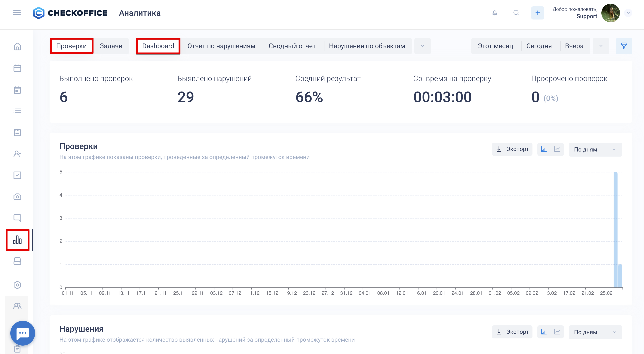Switch to Задачи tab
Image resolution: width=644 pixels, height=354 pixels.
[111, 46]
